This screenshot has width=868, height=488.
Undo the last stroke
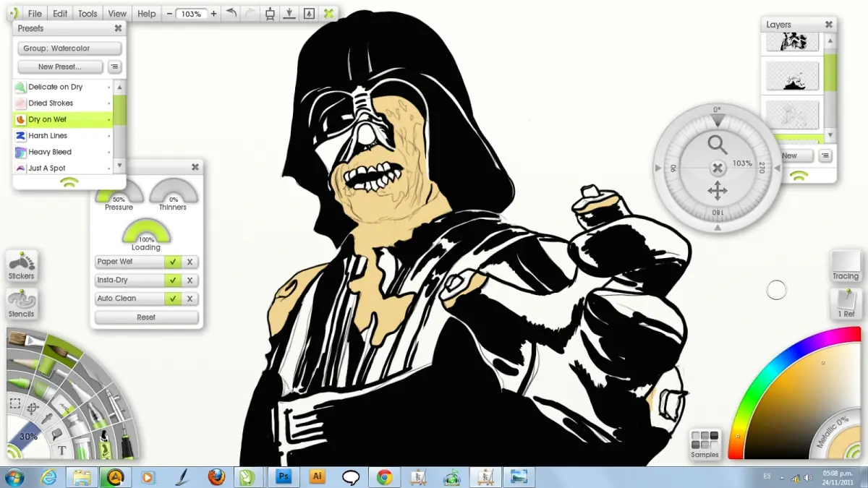tap(231, 13)
